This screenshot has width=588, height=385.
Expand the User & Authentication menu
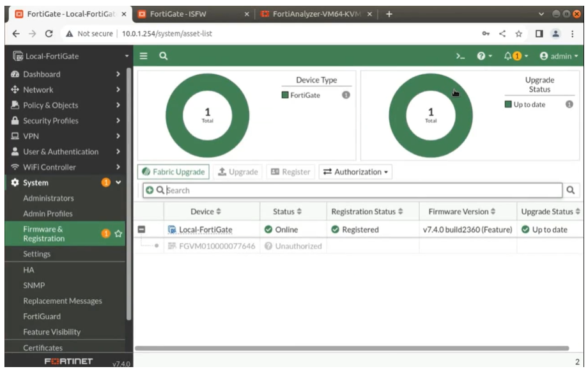click(66, 152)
